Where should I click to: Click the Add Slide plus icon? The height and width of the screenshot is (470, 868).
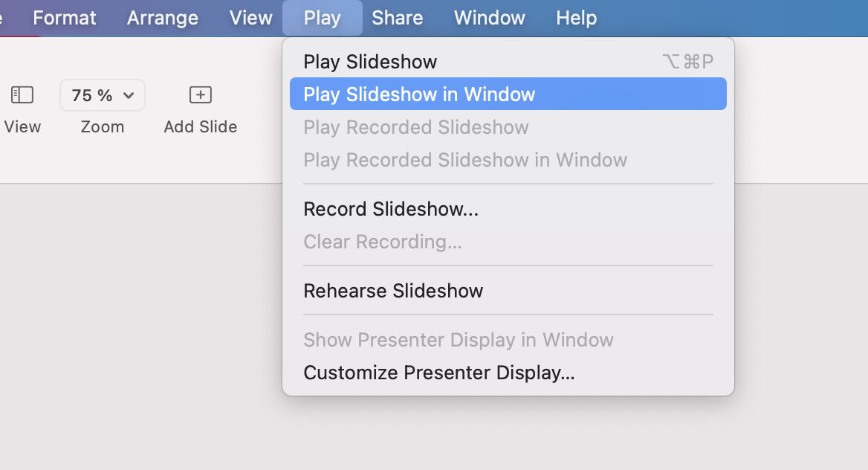pyautogui.click(x=201, y=94)
